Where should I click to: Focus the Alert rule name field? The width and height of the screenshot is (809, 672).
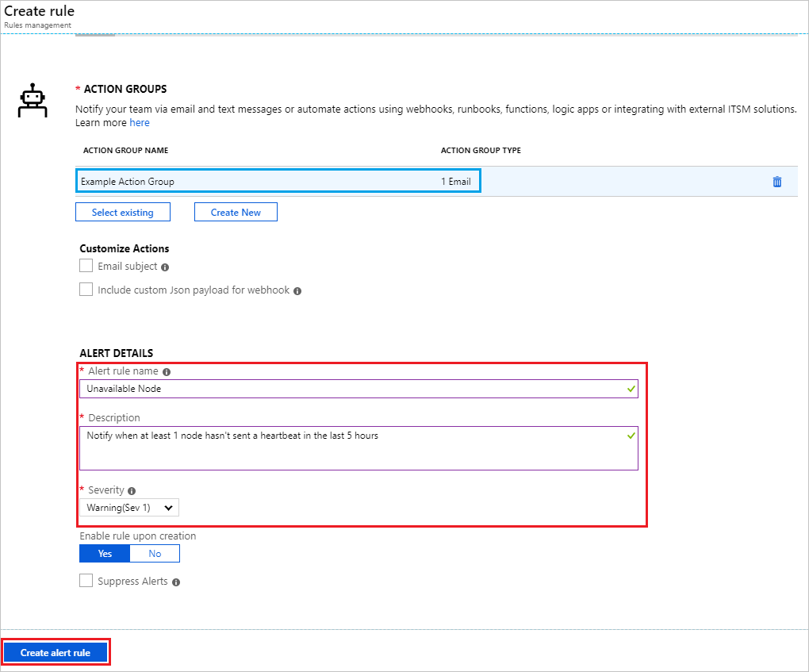358,389
